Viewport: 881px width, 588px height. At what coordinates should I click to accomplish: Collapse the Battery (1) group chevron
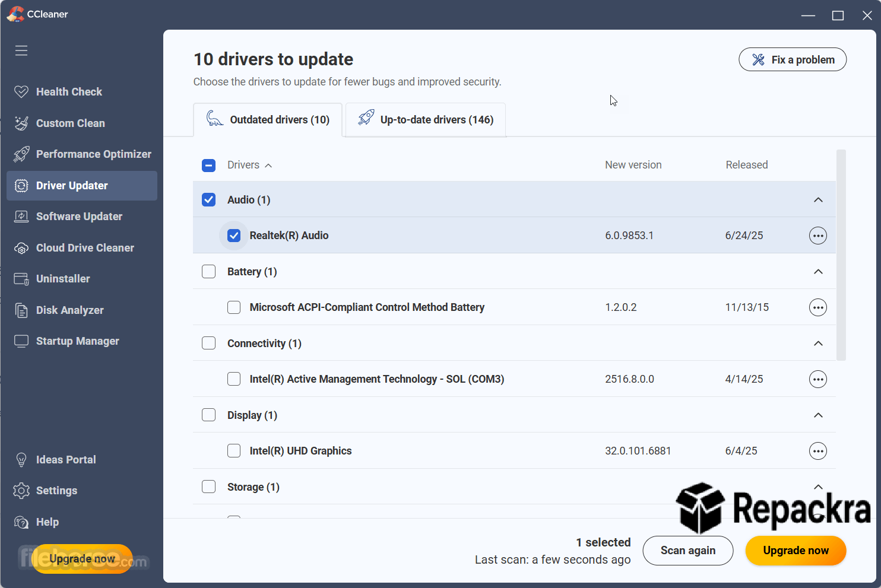tap(818, 272)
